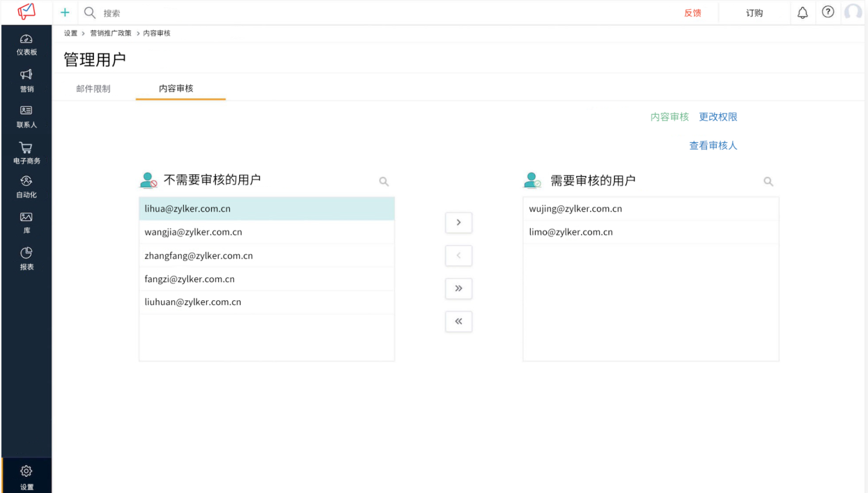
Task: Switch to the 邮件限制 tab
Action: (93, 89)
